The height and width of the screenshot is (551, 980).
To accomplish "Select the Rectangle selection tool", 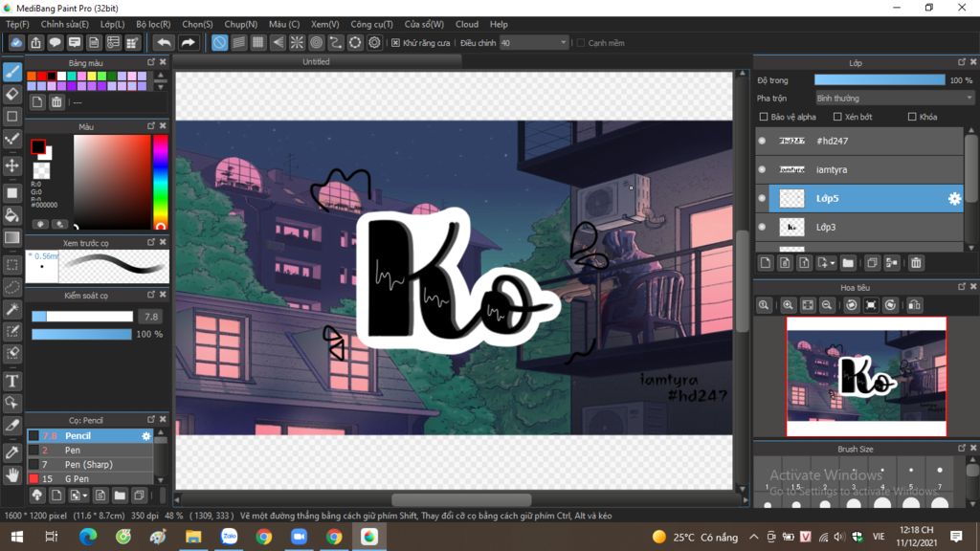I will click(x=11, y=265).
